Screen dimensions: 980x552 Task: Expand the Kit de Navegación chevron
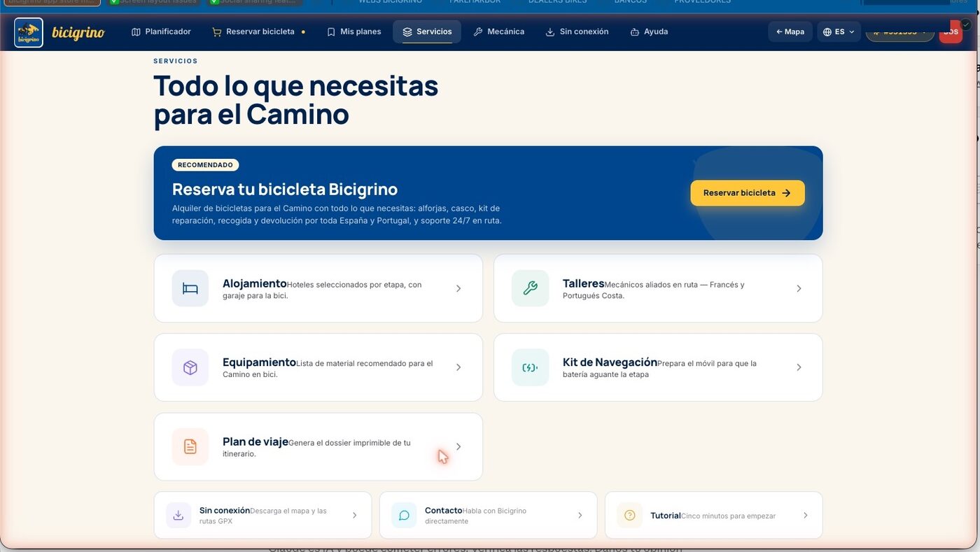pyautogui.click(x=799, y=367)
